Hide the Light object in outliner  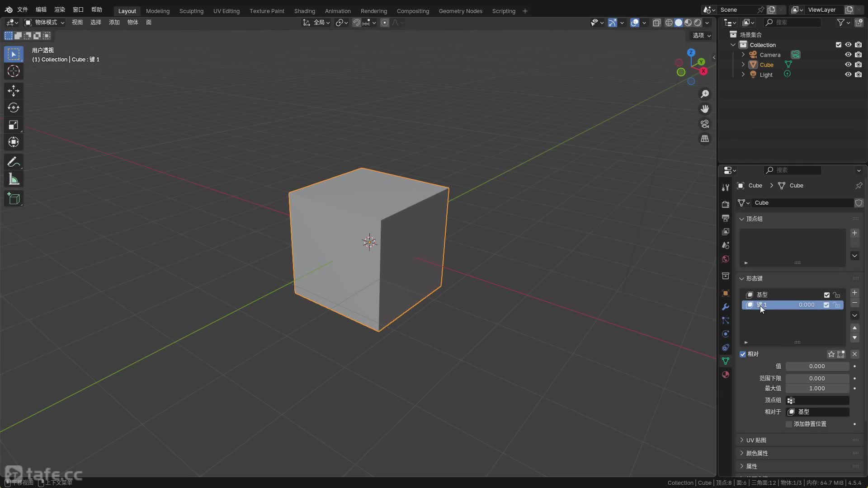pyautogui.click(x=848, y=75)
